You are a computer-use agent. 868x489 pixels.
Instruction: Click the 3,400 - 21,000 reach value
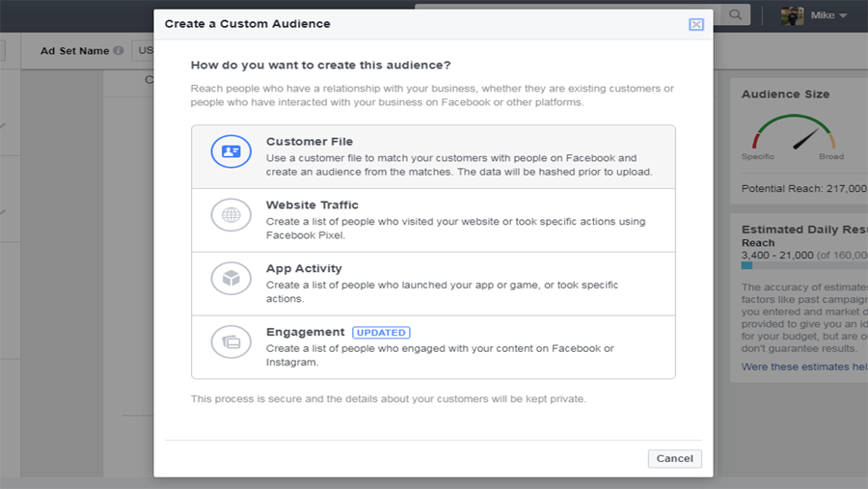pyautogui.click(x=777, y=256)
